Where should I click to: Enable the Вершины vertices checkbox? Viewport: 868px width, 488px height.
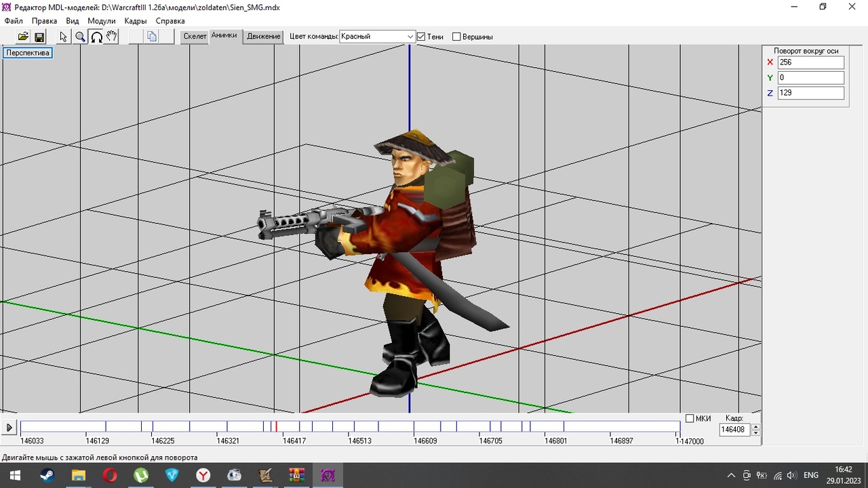coord(456,37)
